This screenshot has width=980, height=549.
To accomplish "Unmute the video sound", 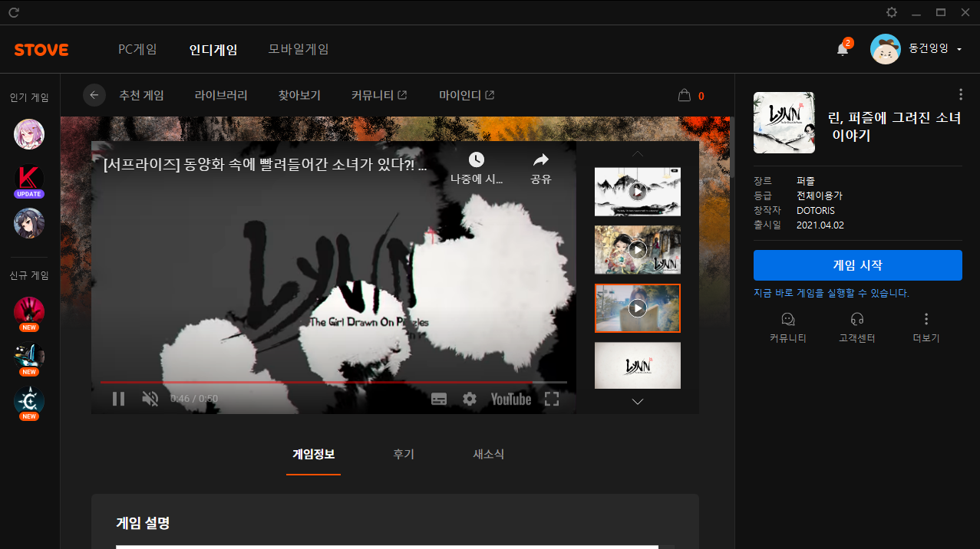I will [x=150, y=399].
